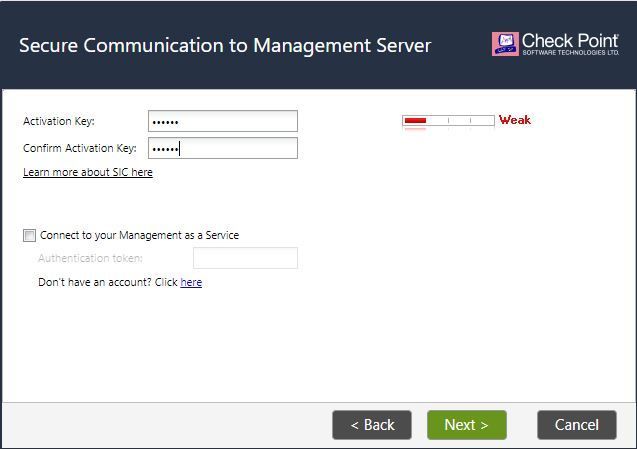This screenshot has width=637, height=449.
Task: Go back with the Back button
Action: 372,425
